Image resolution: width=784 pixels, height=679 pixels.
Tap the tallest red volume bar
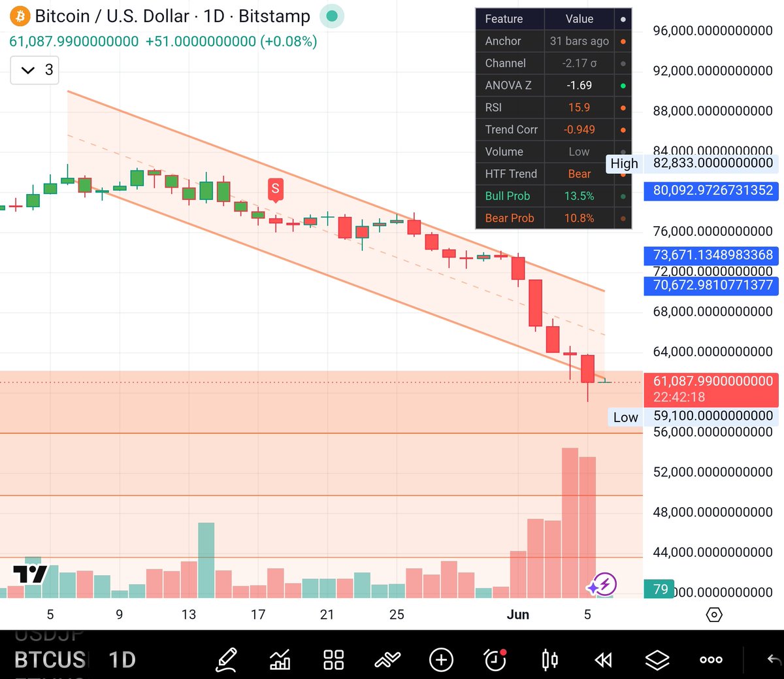click(x=570, y=523)
